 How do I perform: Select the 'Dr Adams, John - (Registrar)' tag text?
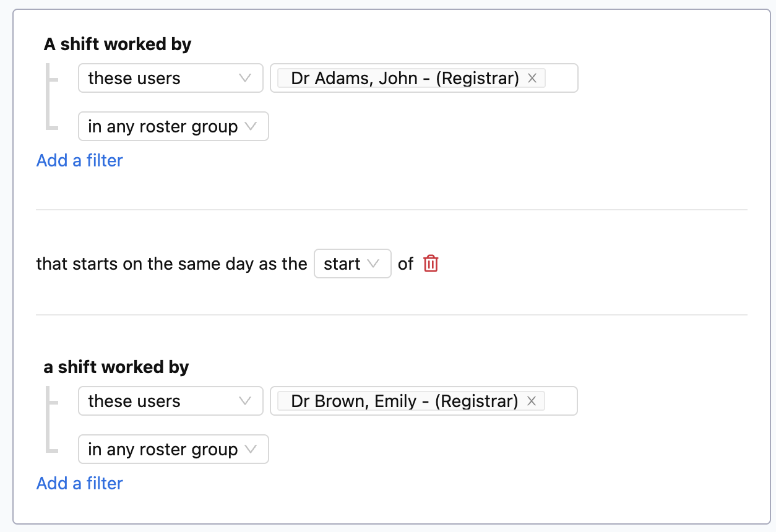pyautogui.click(x=405, y=78)
